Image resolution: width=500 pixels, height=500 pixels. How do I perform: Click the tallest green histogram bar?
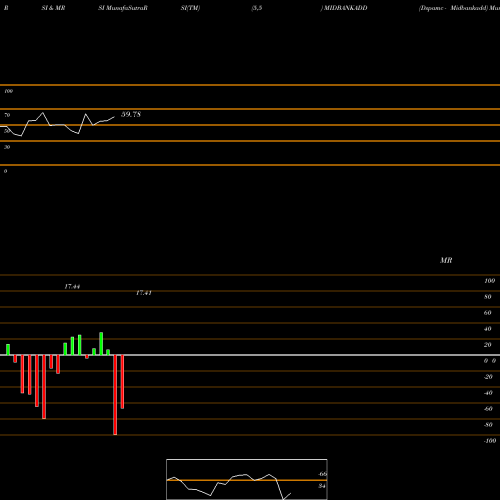(101, 344)
